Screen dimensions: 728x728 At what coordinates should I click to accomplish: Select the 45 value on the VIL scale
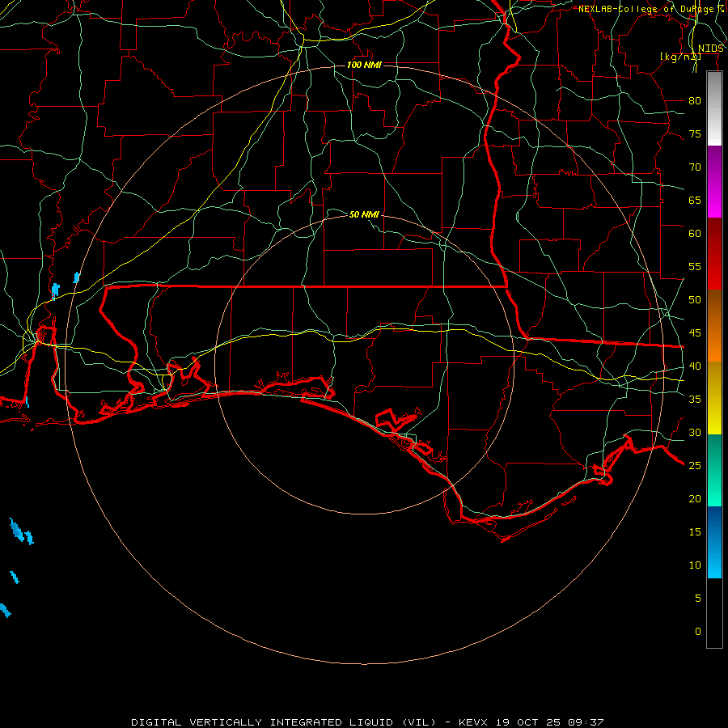[x=695, y=333]
